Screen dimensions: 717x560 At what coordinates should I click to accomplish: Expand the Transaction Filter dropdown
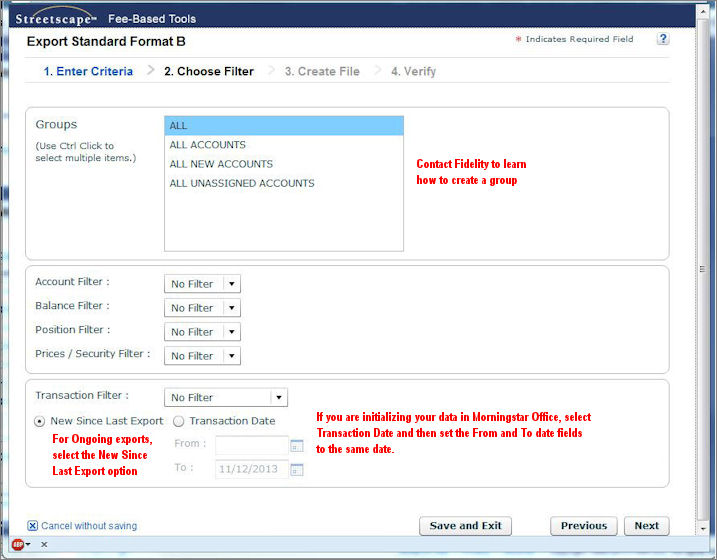click(278, 397)
